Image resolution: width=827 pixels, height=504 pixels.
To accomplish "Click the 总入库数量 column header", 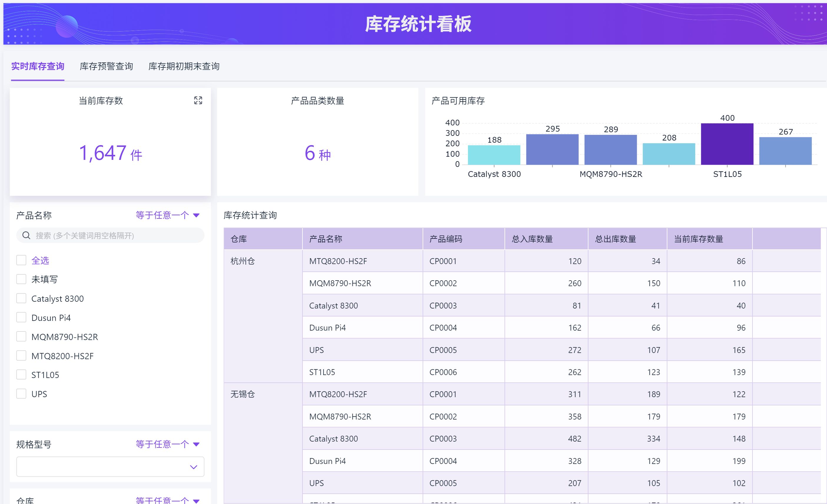I will (x=532, y=239).
